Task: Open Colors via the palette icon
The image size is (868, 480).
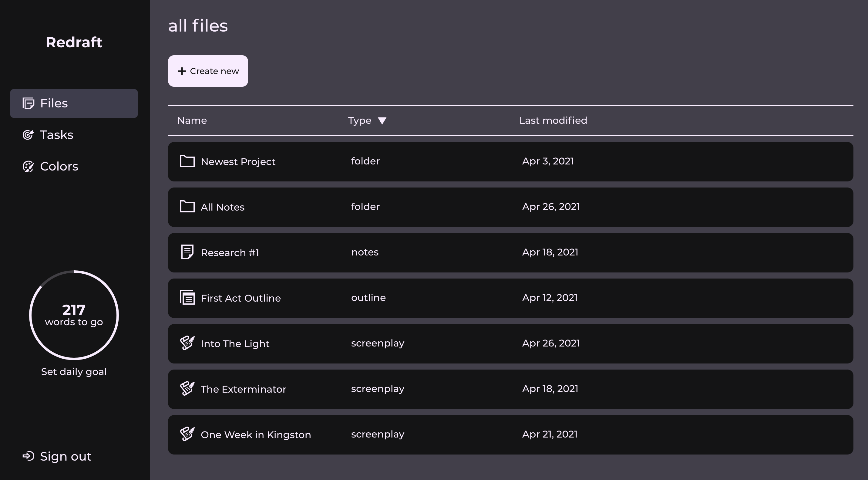Action: (x=28, y=166)
